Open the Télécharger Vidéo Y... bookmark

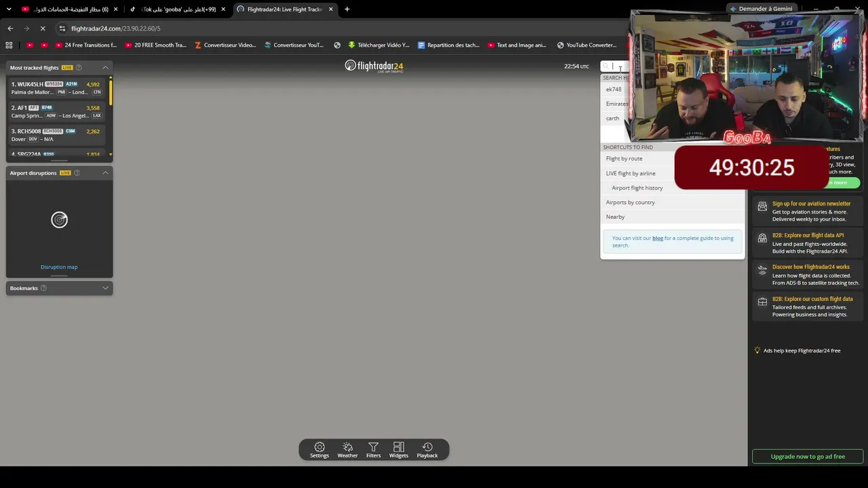tap(378, 45)
